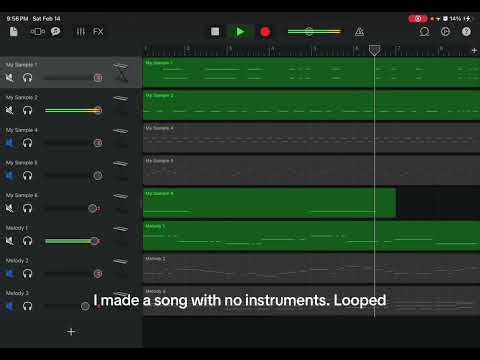480x360 pixels.
Task: Add song section with ruler plus
Action: [474, 51]
